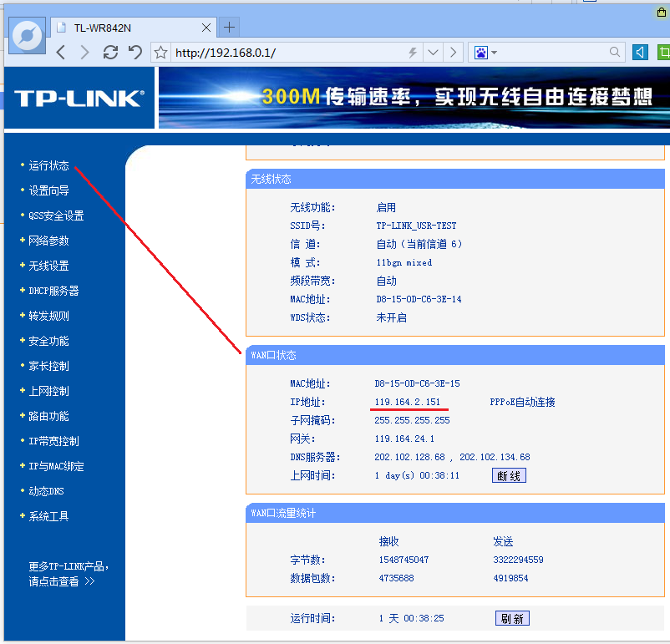Open the dropdown arrow next to paw icon
This screenshot has height=644, width=670.
(494, 52)
